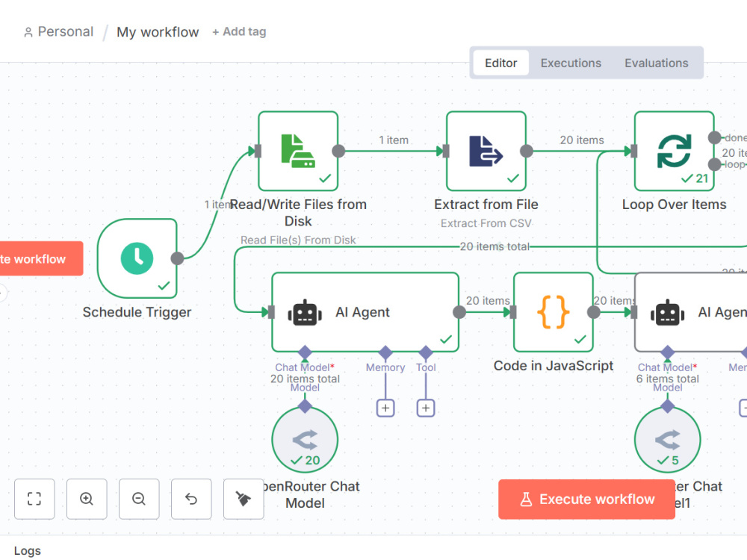Open the second AI Agent node on right

coord(691,312)
